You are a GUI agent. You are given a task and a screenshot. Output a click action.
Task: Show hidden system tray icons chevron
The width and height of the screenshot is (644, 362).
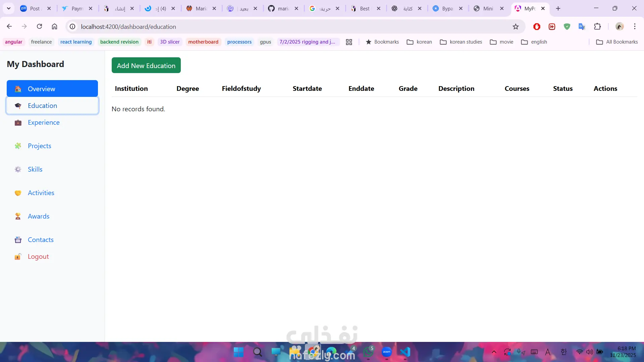[494, 352]
